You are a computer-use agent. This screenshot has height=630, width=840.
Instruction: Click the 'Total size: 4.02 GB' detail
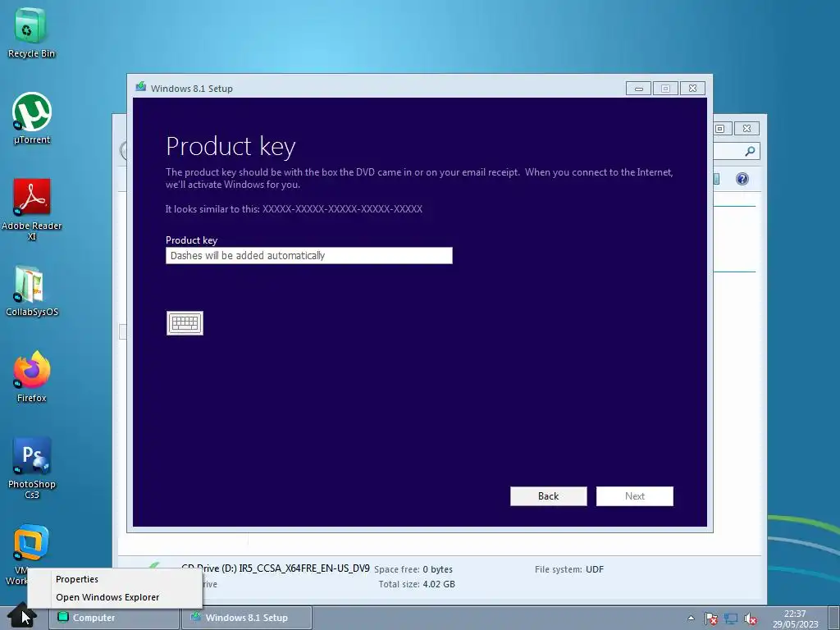417,584
